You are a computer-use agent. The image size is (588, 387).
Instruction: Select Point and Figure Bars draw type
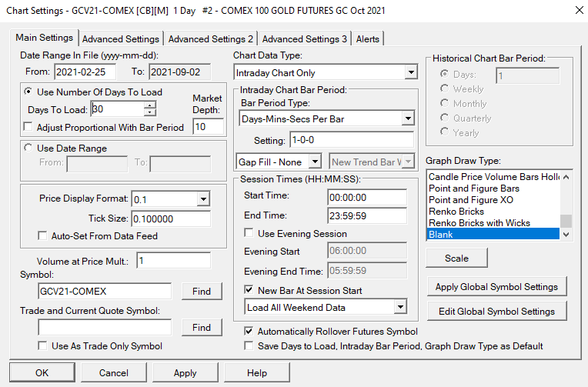(493, 188)
